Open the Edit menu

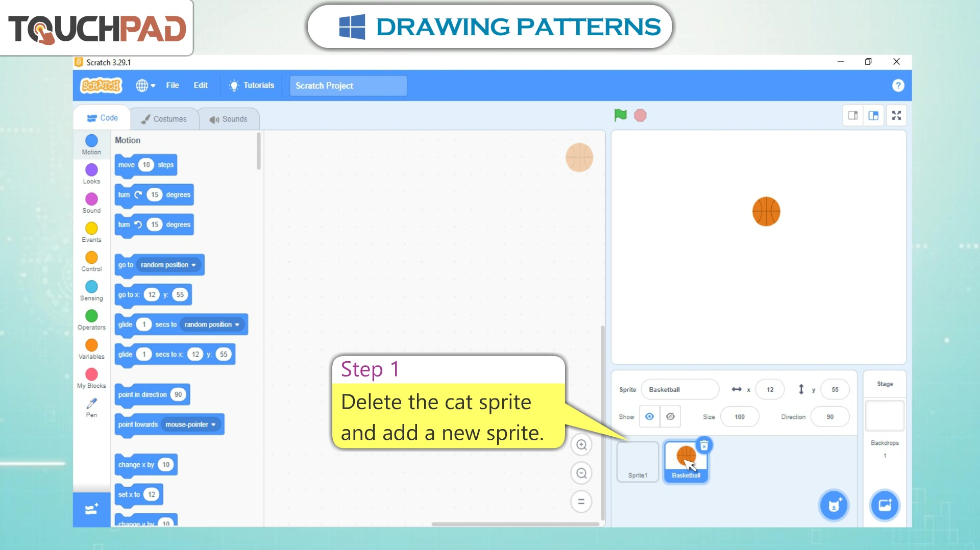(x=201, y=86)
